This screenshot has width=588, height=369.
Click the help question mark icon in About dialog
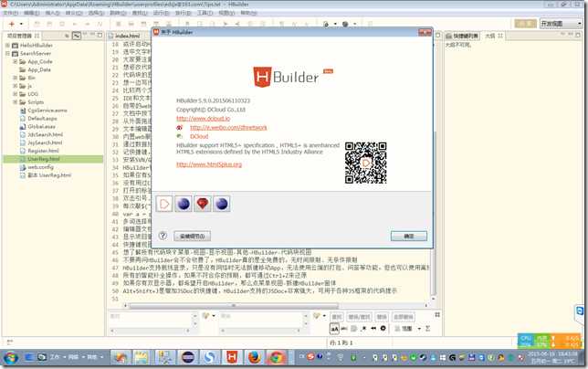pos(163,236)
